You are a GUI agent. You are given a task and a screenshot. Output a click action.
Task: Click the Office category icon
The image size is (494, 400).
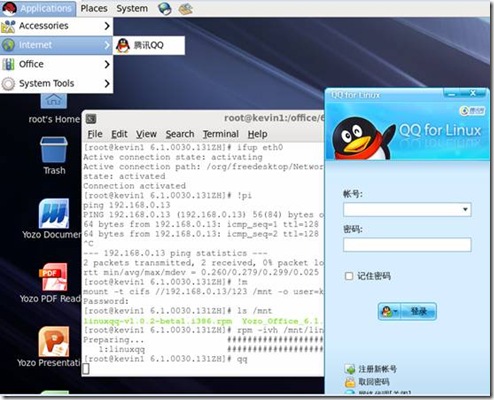point(8,64)
